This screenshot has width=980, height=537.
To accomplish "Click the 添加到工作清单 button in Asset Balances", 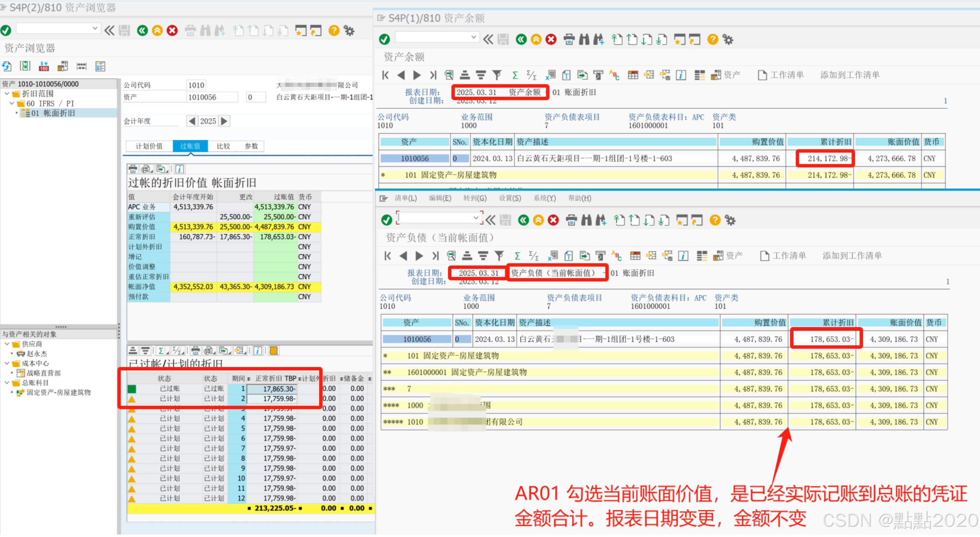I will (849, 75).
